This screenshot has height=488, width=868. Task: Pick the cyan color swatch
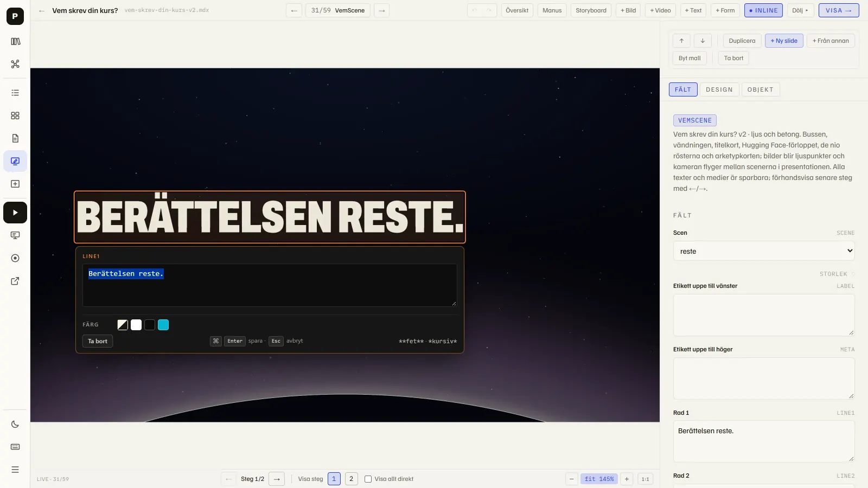(x=163, y=325)
